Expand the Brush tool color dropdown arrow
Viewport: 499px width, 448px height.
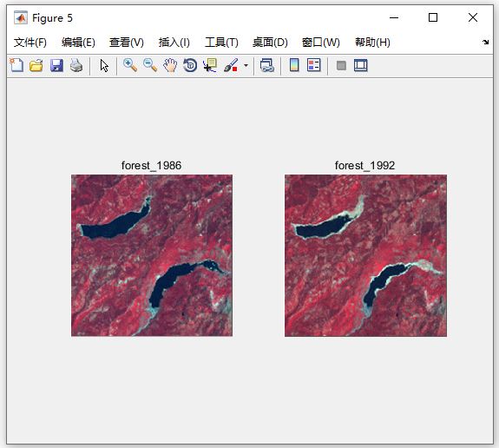246,66
